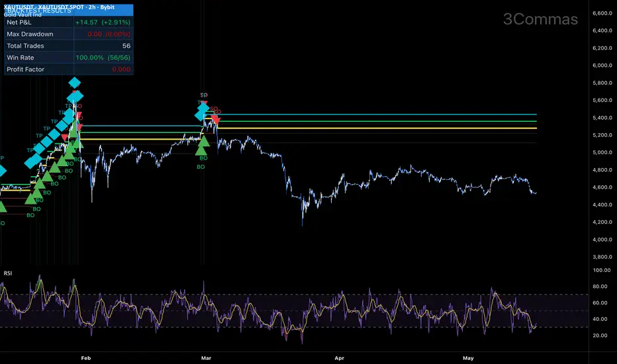The image size is (617, 364).
Task: Click the Win Rate row label
Action: click(x=21, y=58)
